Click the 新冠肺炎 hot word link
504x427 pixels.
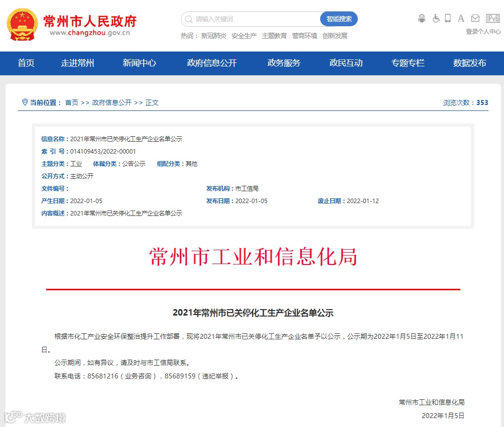(x=214, y=36)
